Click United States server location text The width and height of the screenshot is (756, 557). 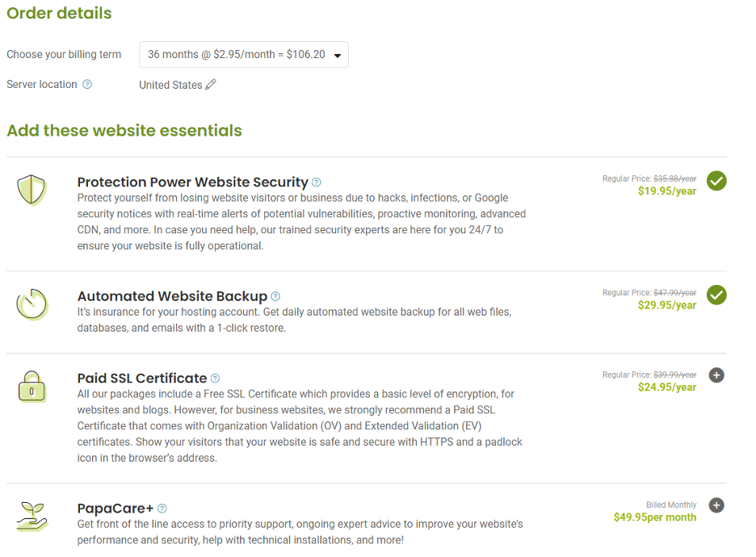(x=171, y=84)
